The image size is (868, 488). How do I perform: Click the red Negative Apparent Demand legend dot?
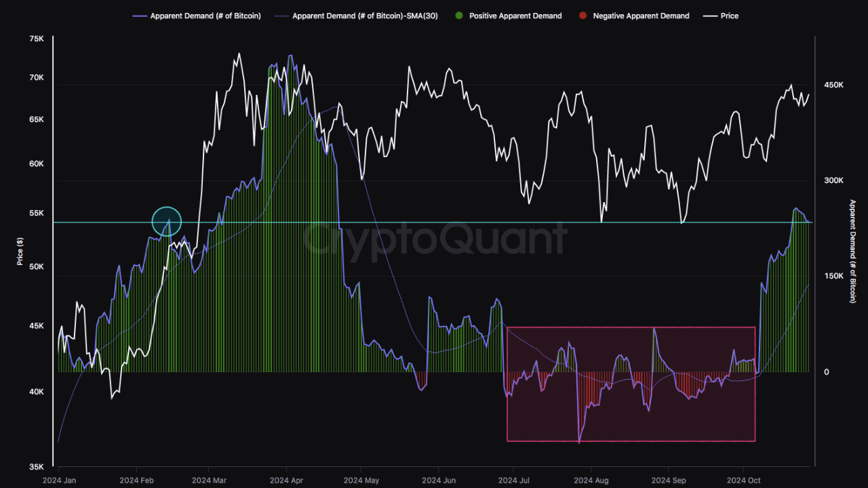pyautogui.click(x=584, y=16)
